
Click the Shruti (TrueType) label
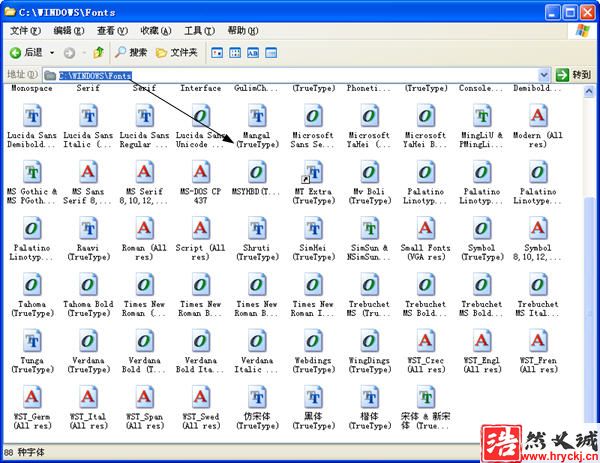click(x=257, y=253)
